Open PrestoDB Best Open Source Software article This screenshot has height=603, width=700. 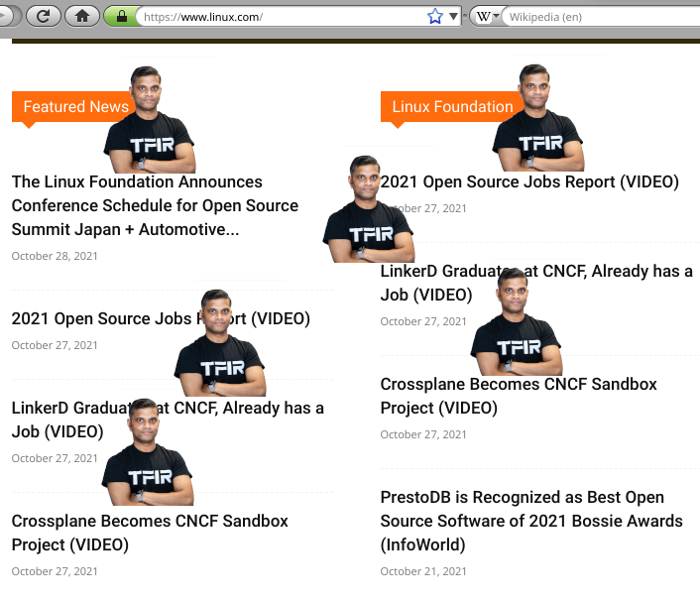[x=531, y=521]
